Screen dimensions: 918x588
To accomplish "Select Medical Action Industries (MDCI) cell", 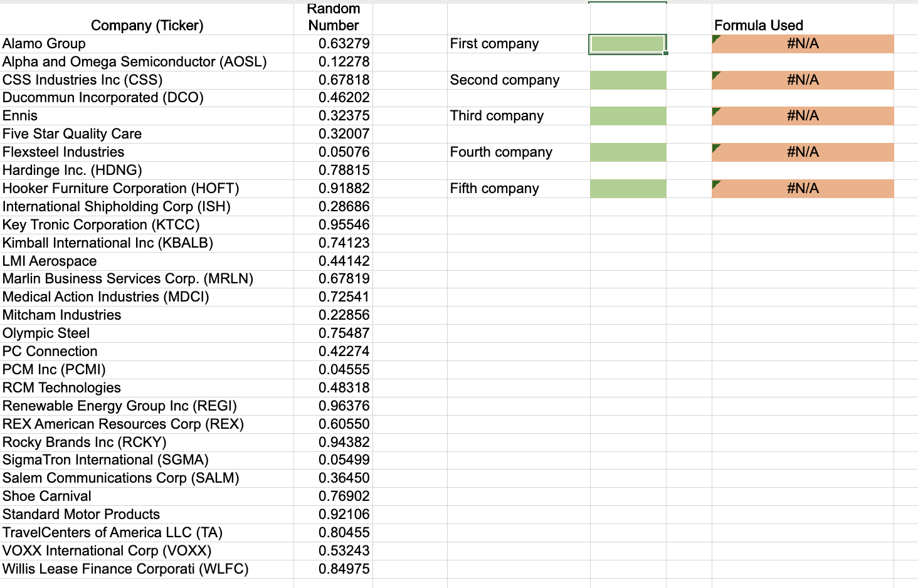I will pyautogui.click(x=147, y=297).
